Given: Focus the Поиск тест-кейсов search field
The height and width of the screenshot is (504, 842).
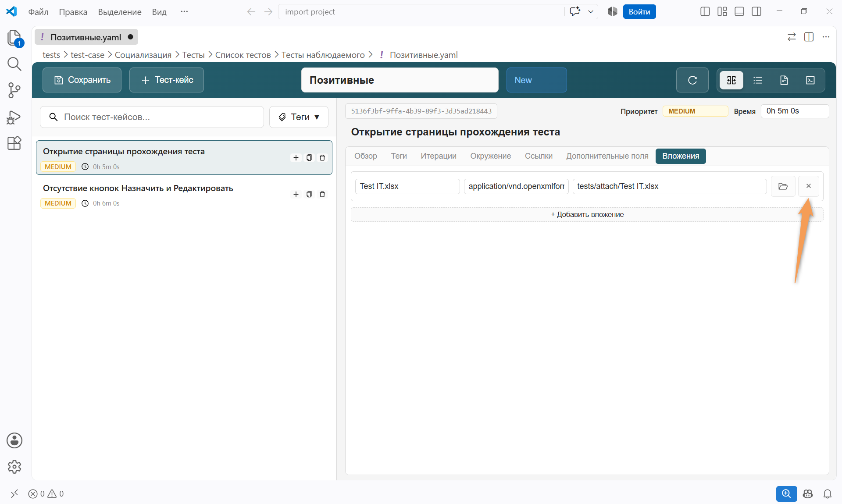Looking at the screenshot, I should click(152, 117).
